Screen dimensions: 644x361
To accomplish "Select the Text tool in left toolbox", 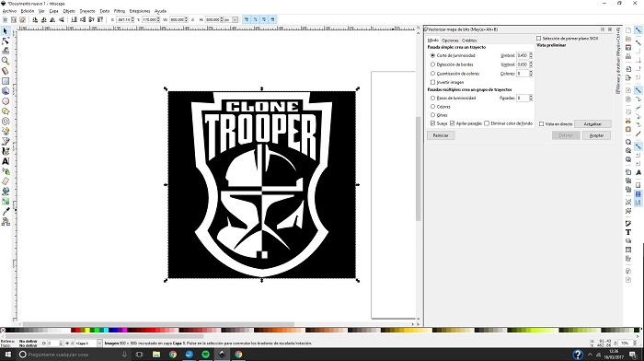I will tap(6, 161).
